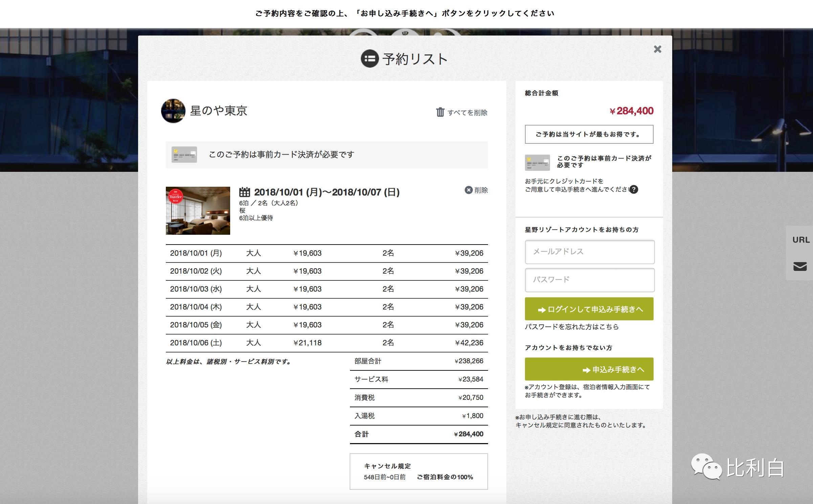Click the 548日前~0日前 cancellation period
813x504 pixels.
(x=385, y=477)
